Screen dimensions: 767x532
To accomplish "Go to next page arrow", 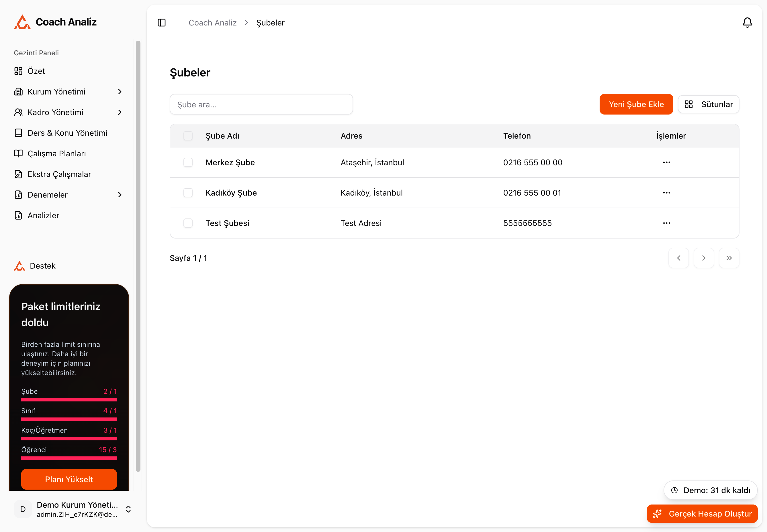I will [704, 258].
